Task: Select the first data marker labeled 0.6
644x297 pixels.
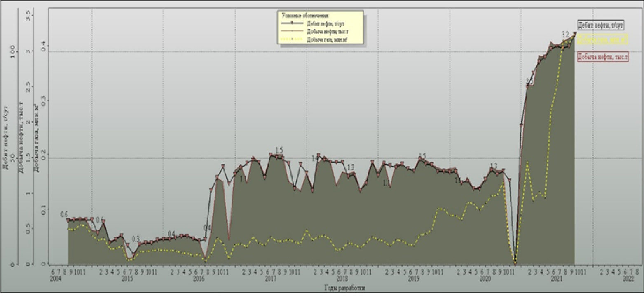Action: point(68,220)
